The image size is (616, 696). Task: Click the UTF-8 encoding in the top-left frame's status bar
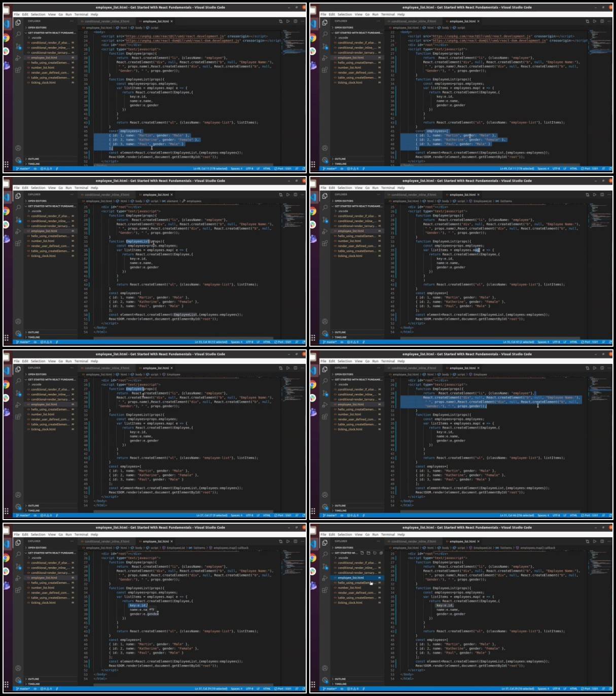point(249,169)
